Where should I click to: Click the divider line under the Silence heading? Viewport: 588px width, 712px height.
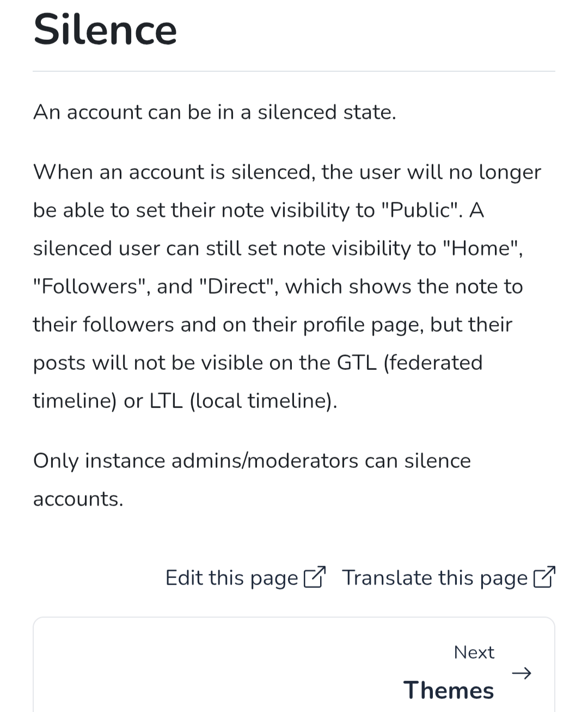[294, 71]
